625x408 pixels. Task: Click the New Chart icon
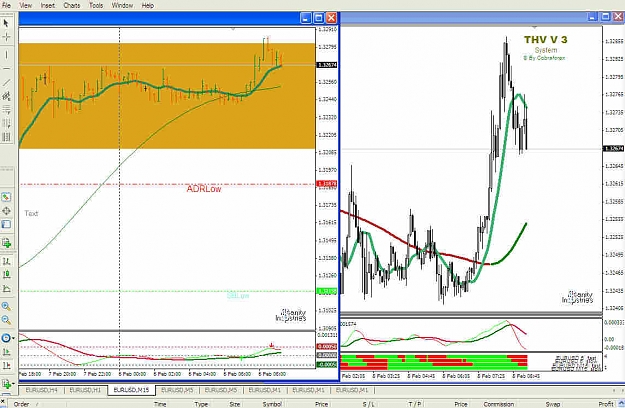(x=6, y=243)
